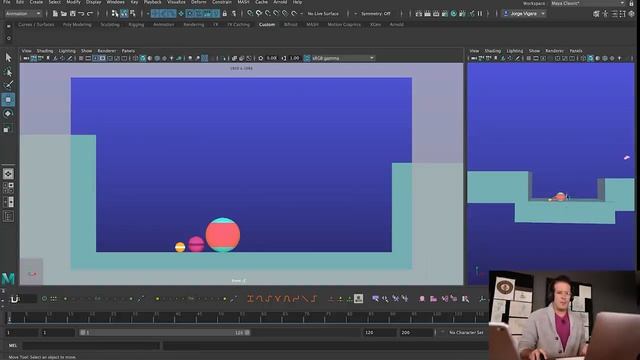Click the Undo arrow icon
This screenshot has width=640, height=360.
[81, 13]
